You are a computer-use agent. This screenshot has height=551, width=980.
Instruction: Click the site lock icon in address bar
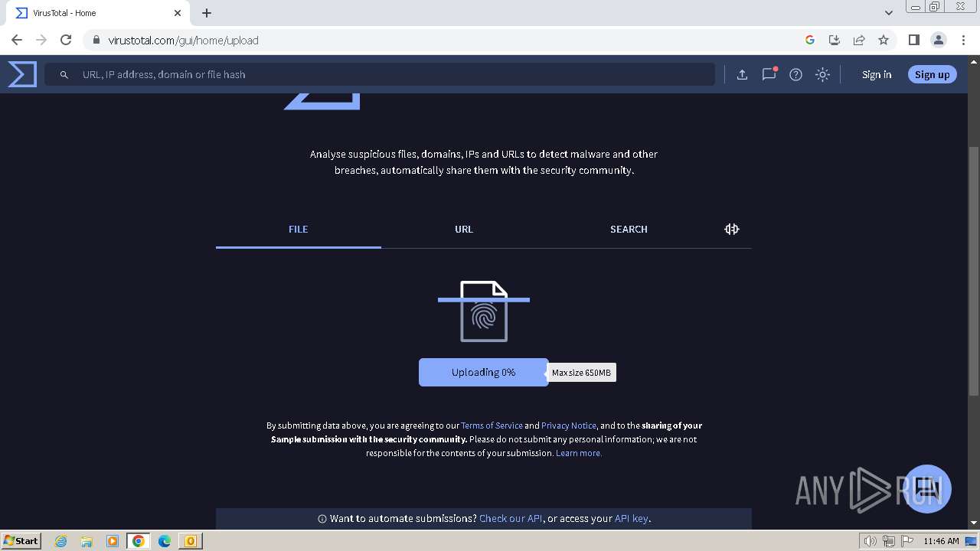pyautogui.click(x=96, y=40)
